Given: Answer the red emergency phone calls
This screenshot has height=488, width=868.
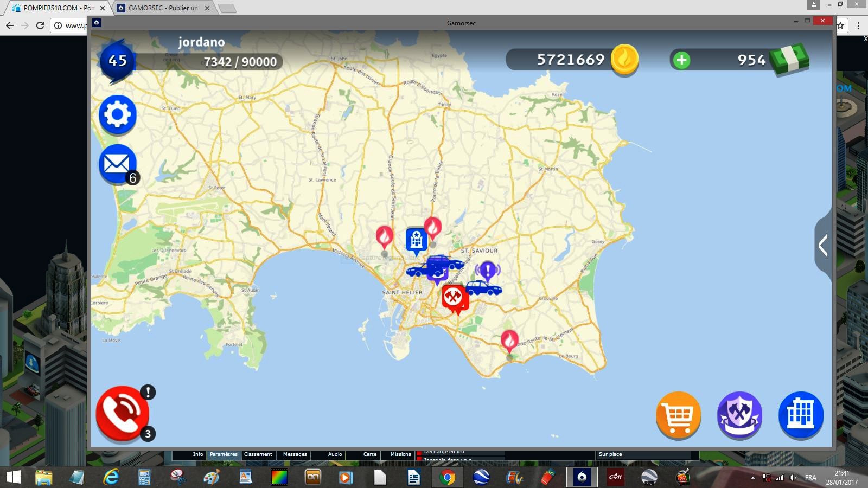Looking at the screenshot, I should click(x=123, y=413).
